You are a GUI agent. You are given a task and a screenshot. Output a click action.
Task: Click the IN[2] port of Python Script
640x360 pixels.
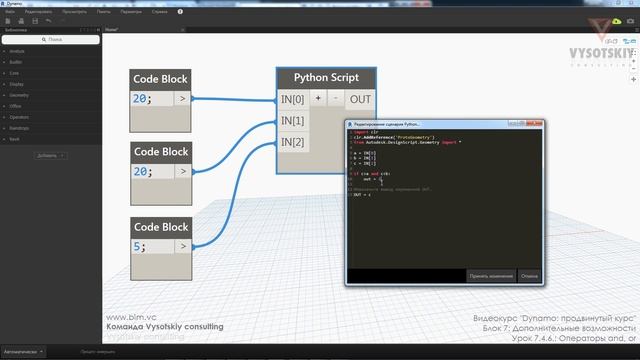coord(293,142)
